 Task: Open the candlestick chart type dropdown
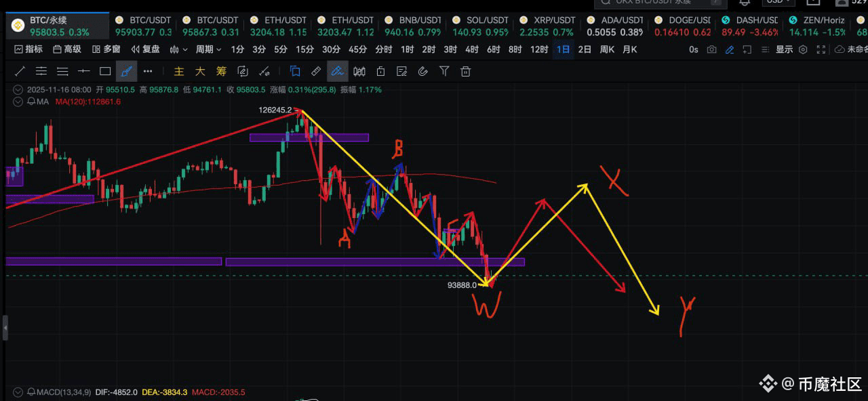tap(179, 49)
